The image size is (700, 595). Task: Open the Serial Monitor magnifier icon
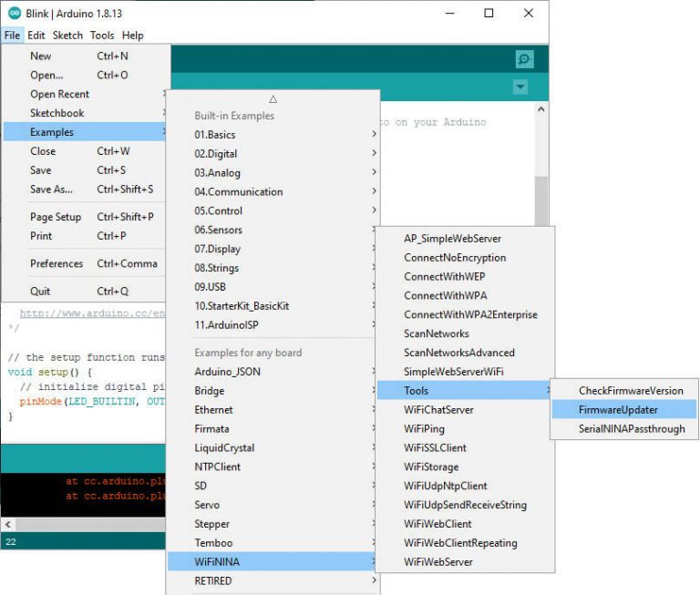point(524,59)
